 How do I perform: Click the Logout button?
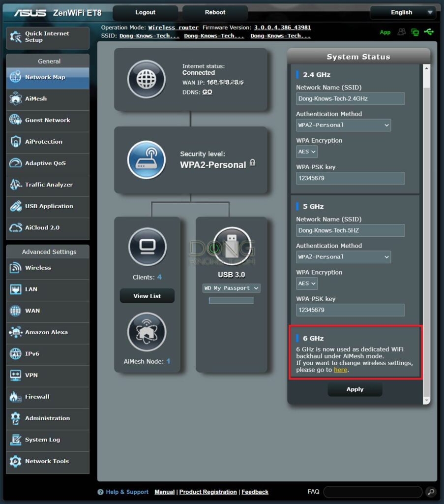(x=145, y=12)
